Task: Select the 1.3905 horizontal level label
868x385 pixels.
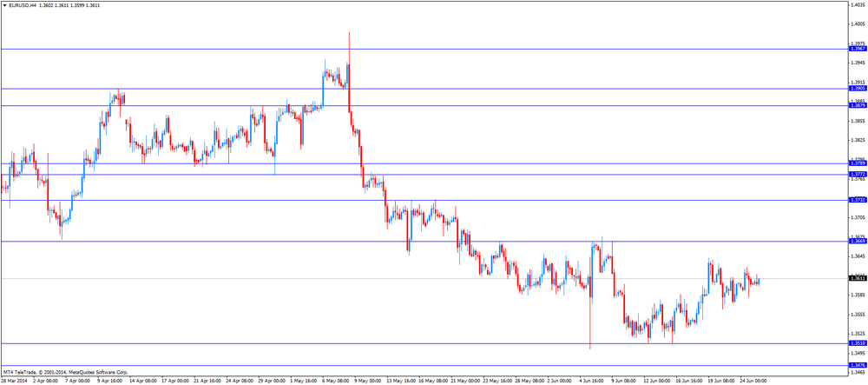Action: click(x=857, y=89)
